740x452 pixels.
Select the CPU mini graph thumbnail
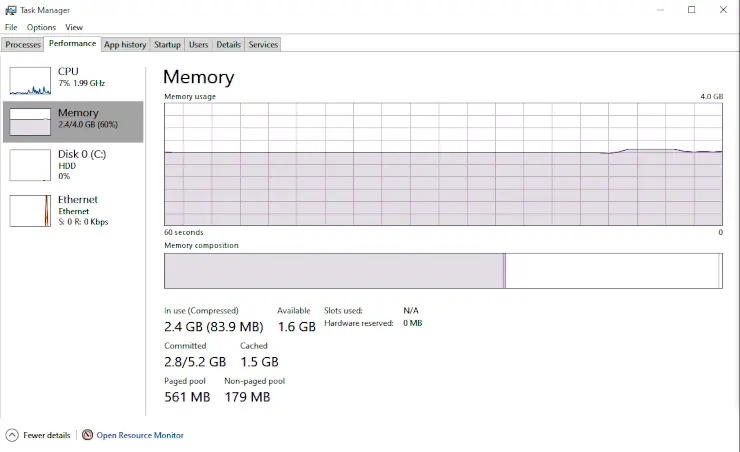[x=30, y=81]
